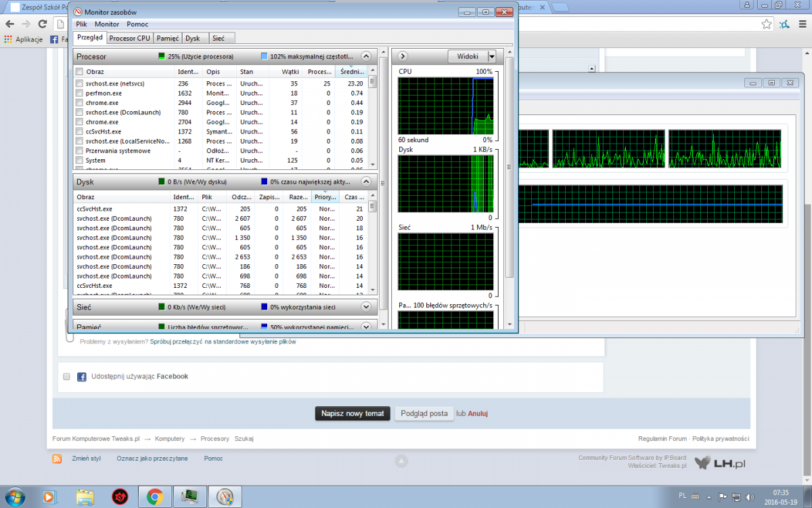The image size is (812, 508).
Task: Enable the Udostępnij używając Facebook checkbox
Action: pyautogui.click(x=66, y=377)
